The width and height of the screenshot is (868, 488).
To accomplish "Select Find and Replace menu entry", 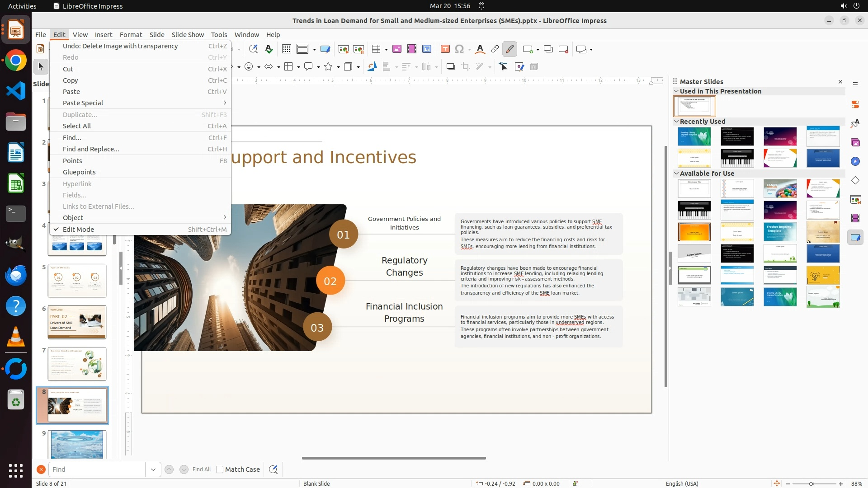I will 91,149.
